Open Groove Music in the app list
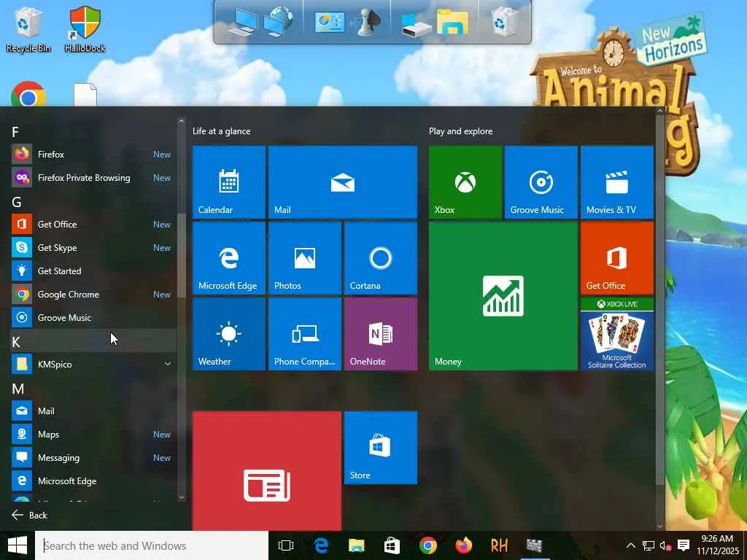 tap(93, 318)
